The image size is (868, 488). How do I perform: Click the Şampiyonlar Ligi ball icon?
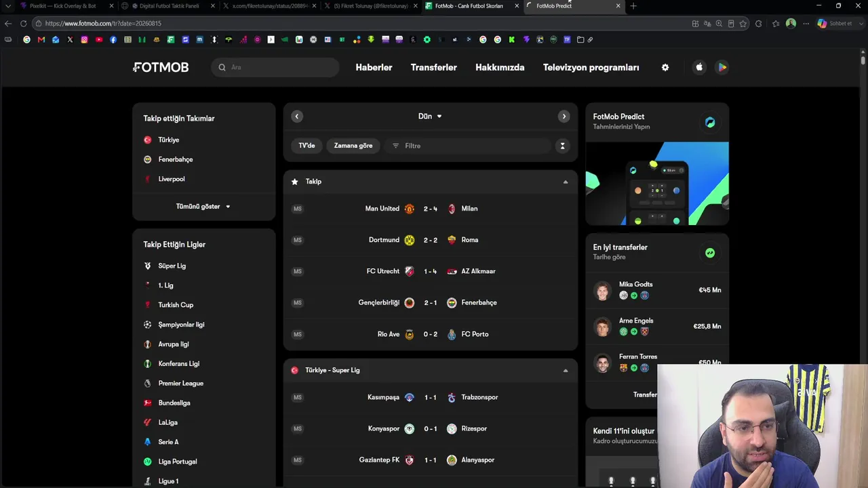tap(148, 325)
